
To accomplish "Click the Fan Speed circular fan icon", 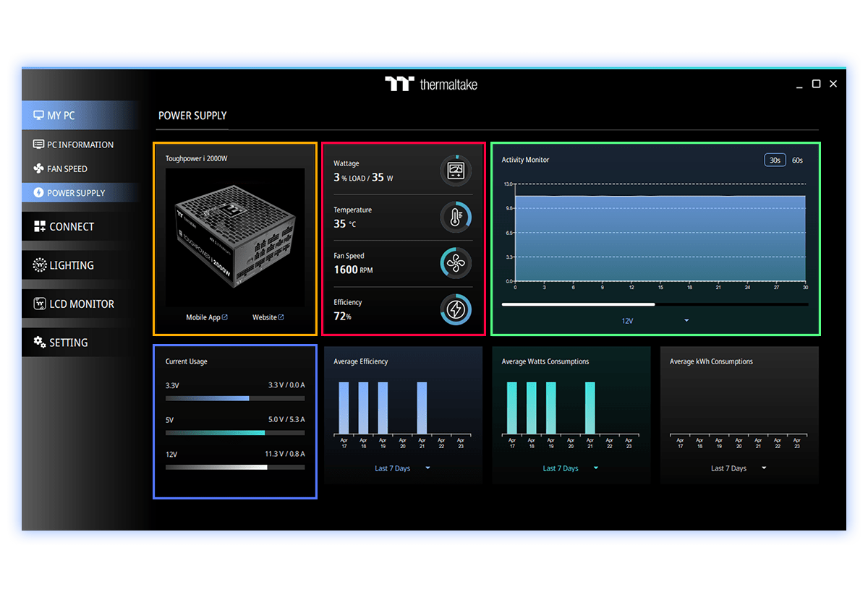I will [x=456, y=263].
